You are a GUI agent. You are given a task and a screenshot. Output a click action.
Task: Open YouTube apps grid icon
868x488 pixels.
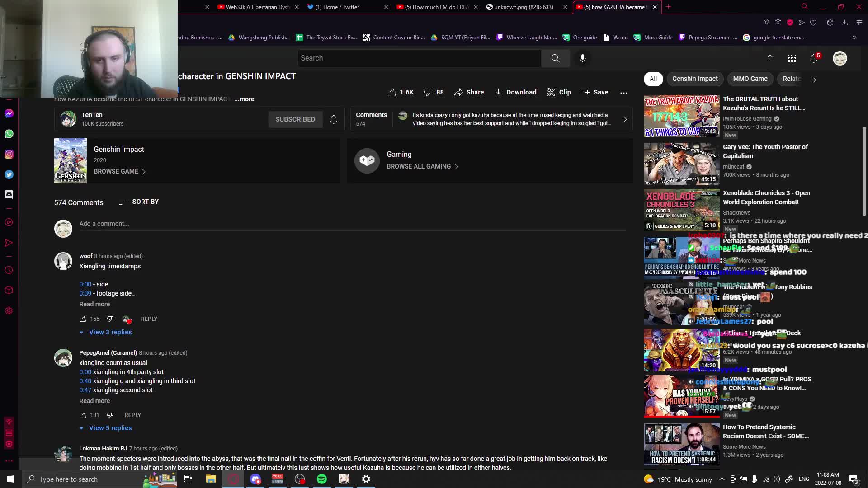click(792, 58)
